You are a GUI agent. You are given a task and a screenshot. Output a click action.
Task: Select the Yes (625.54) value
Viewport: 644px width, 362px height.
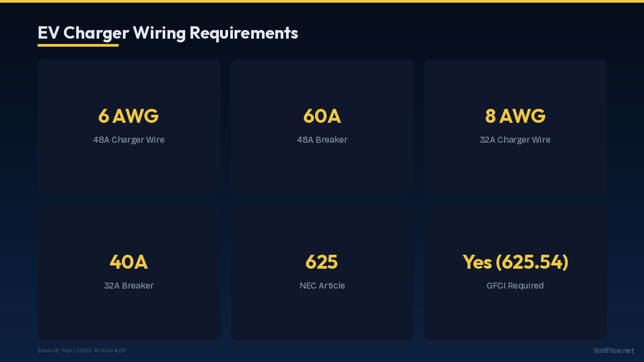click(x=515, y=262)
